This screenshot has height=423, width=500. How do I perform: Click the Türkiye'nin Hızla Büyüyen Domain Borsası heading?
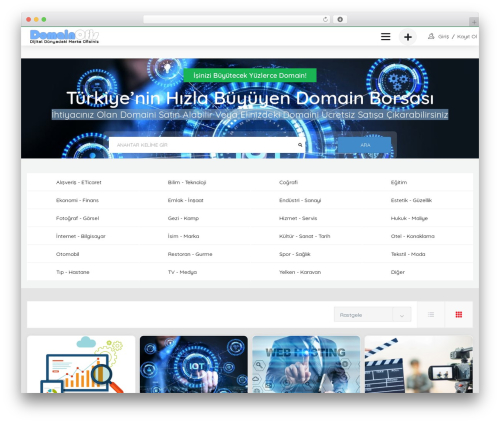click(250, 98)
